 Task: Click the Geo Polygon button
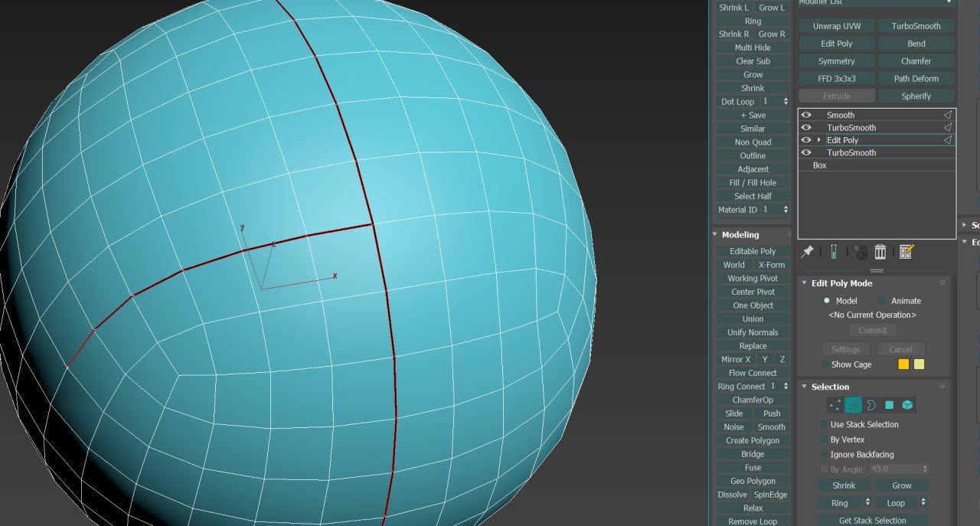[753, 481]
